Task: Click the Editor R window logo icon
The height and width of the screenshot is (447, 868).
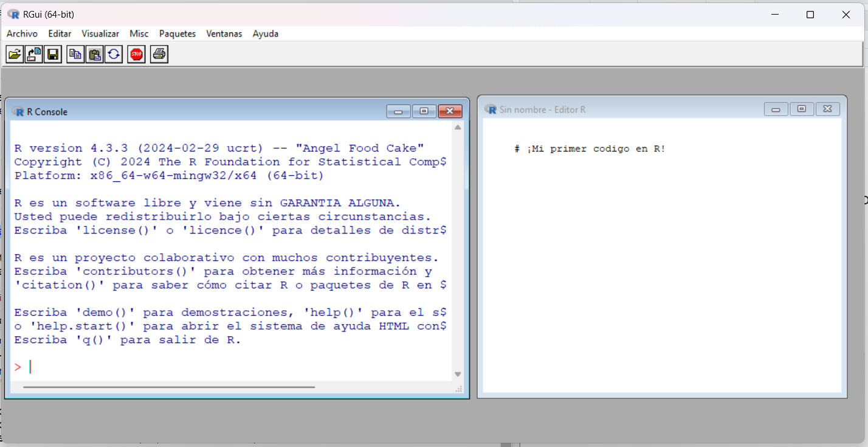Action: pos(491,109)
